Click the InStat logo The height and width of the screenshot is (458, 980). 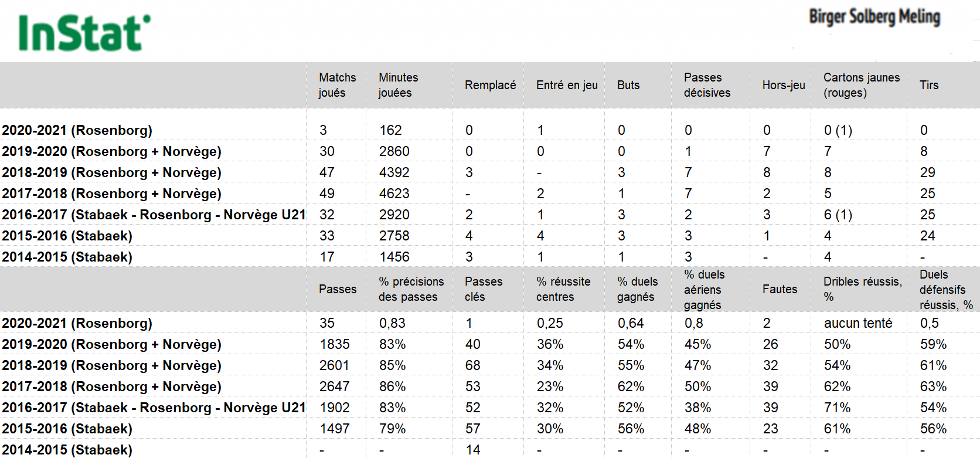pyautogui.click(x=84, y=33)
